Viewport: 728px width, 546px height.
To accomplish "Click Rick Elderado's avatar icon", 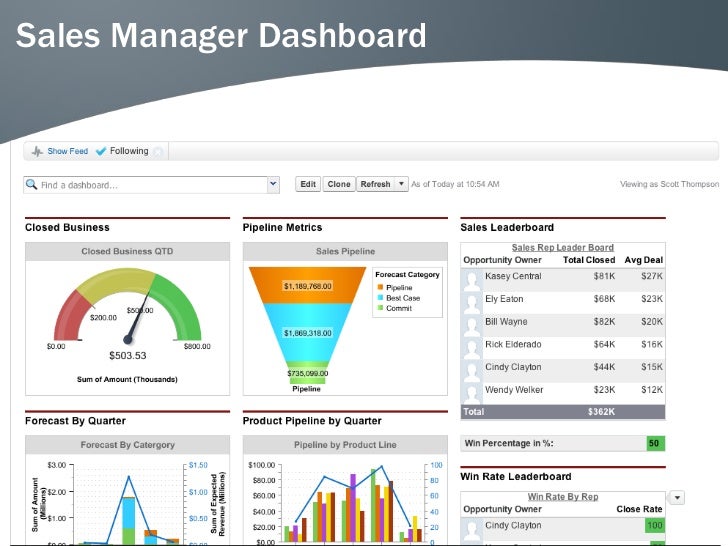I will coord(472,348).
